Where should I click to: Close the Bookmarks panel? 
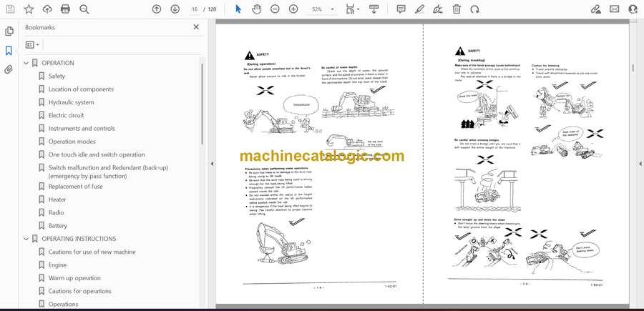(196, 27)
